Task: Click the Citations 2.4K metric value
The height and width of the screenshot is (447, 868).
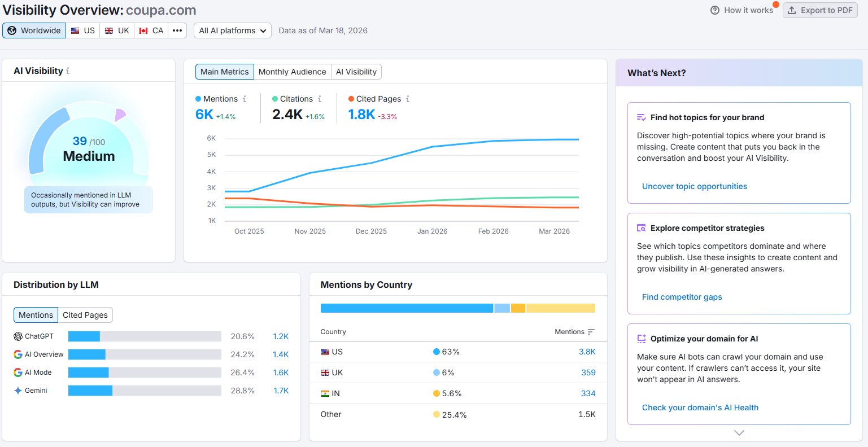Action: [287, 115]
